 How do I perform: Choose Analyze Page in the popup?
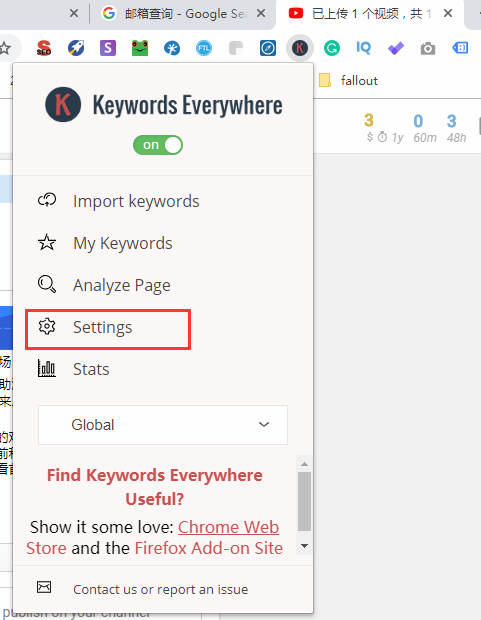(x=104, y=285)
